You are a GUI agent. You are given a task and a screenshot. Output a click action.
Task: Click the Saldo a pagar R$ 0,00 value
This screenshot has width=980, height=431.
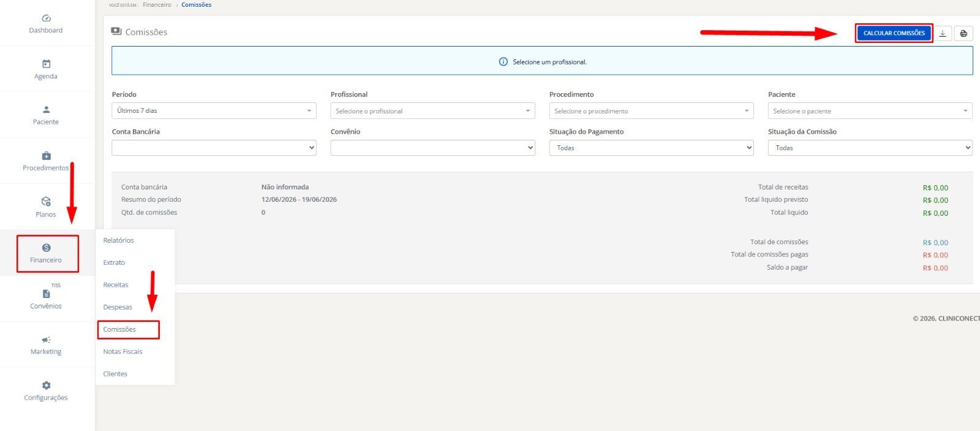point(935,268)
